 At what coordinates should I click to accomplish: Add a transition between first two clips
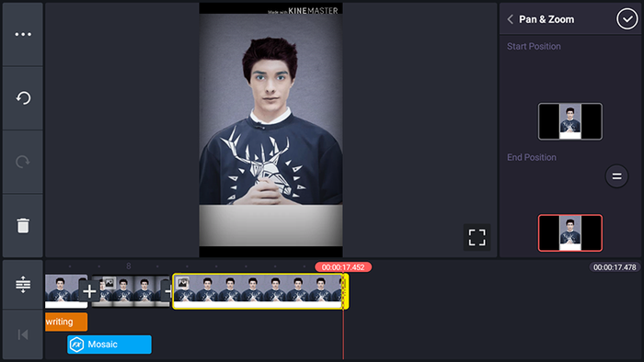[x=89, y=291]
